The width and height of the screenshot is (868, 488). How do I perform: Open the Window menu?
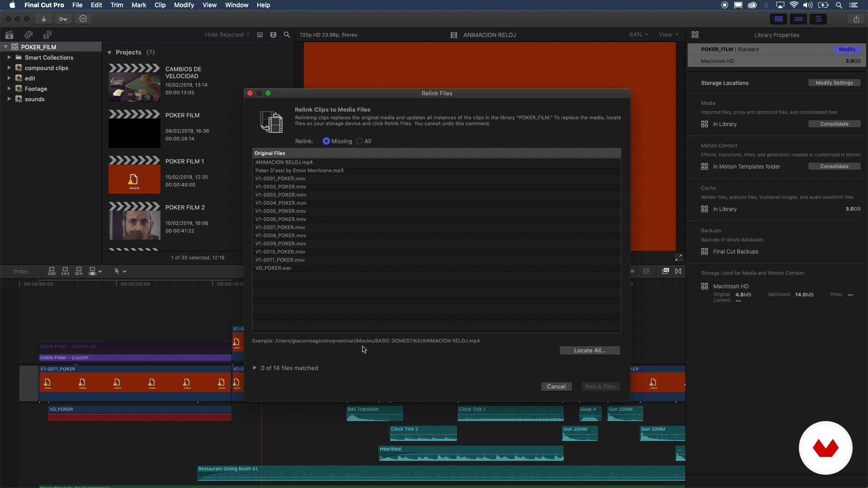236,5
